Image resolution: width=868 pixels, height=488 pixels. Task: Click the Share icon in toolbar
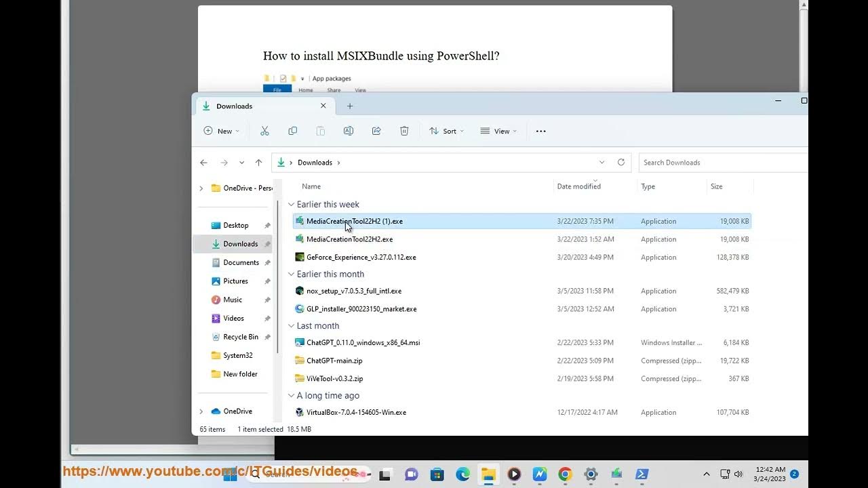[376, 131]
